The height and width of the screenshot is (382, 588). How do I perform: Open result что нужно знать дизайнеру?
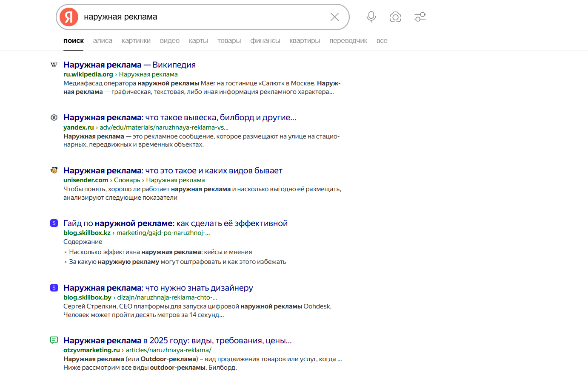pos(158,288)
